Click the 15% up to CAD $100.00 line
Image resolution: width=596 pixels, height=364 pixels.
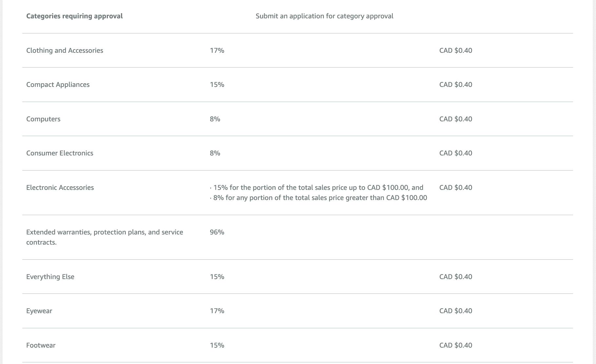coord(318,188)
